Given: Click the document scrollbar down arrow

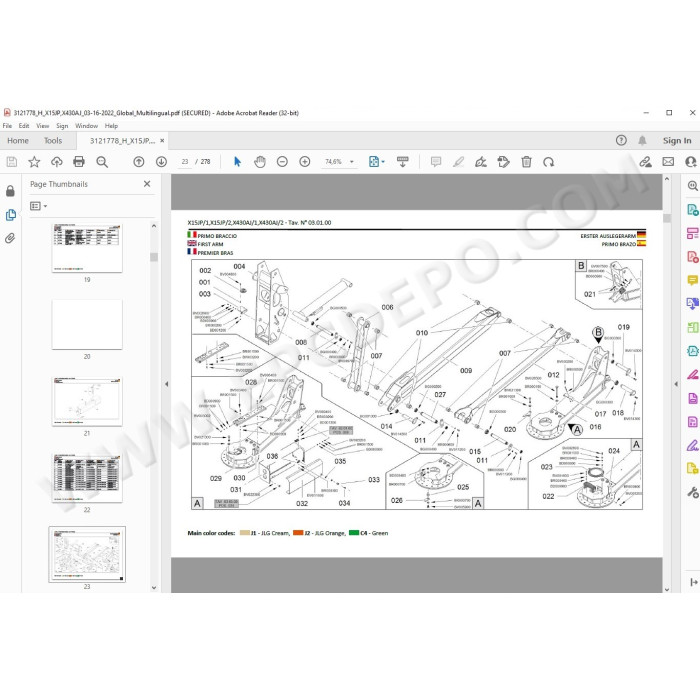Looking at the screenshot, I should coord(667,589).
